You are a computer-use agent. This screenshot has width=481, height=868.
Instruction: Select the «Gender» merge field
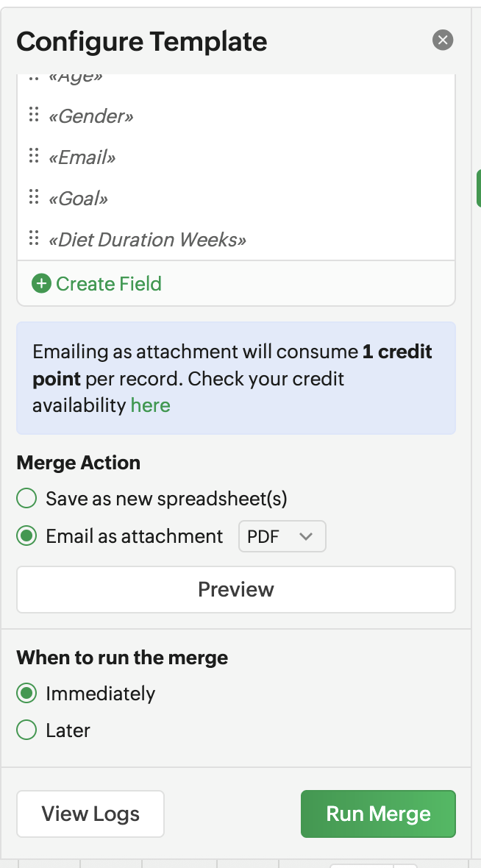click(x=90, y=115)
